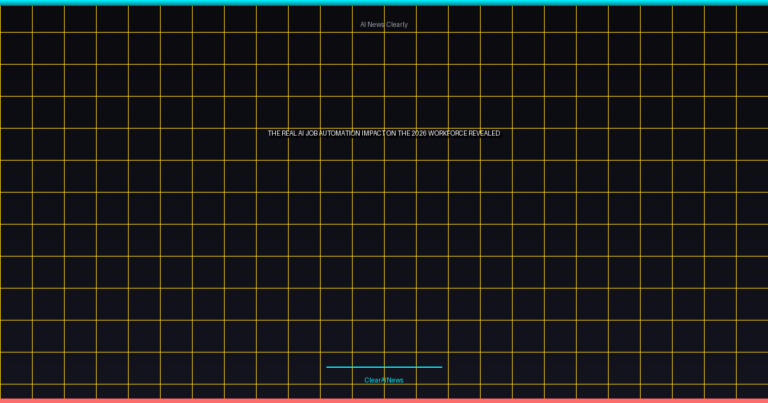
Task: Click the top-left grid cell
Action: coord(16,18)
